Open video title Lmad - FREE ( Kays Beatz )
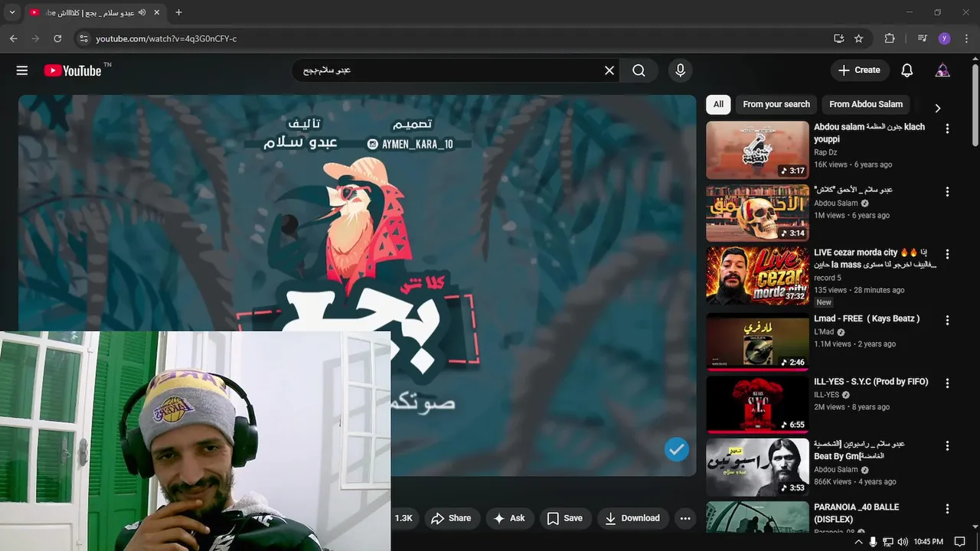 (867, 318)
